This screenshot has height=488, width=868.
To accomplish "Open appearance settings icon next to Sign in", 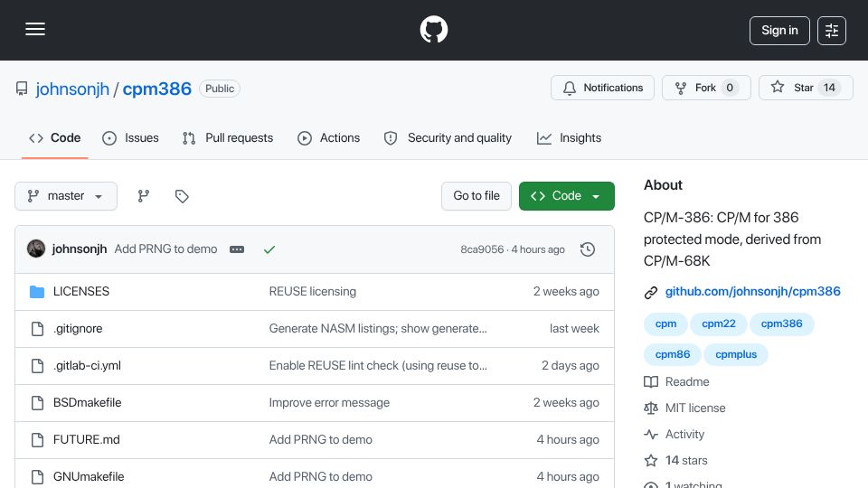I will pyautogui.click(x=832, y=31).
